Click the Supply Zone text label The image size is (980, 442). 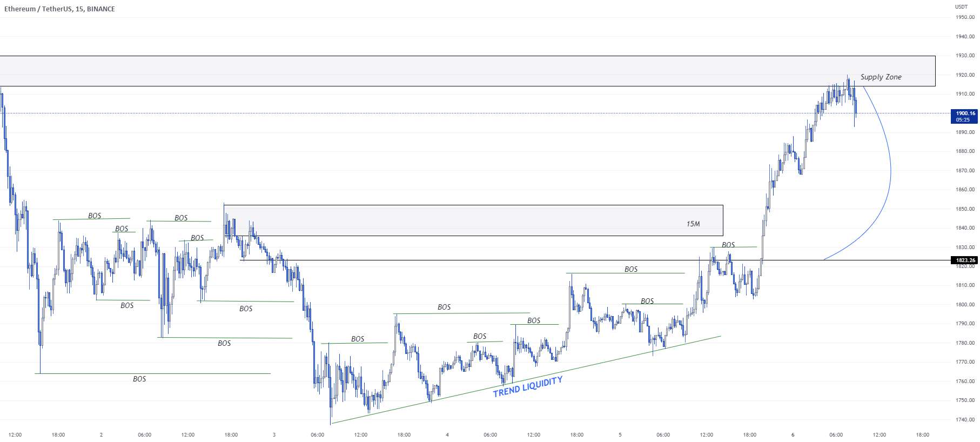click(881, 77)
